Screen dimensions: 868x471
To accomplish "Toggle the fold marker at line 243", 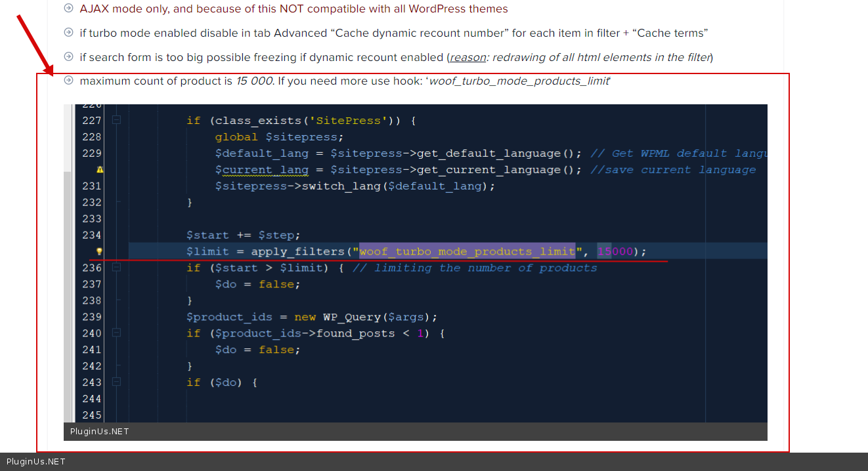I will coord(116,382).
